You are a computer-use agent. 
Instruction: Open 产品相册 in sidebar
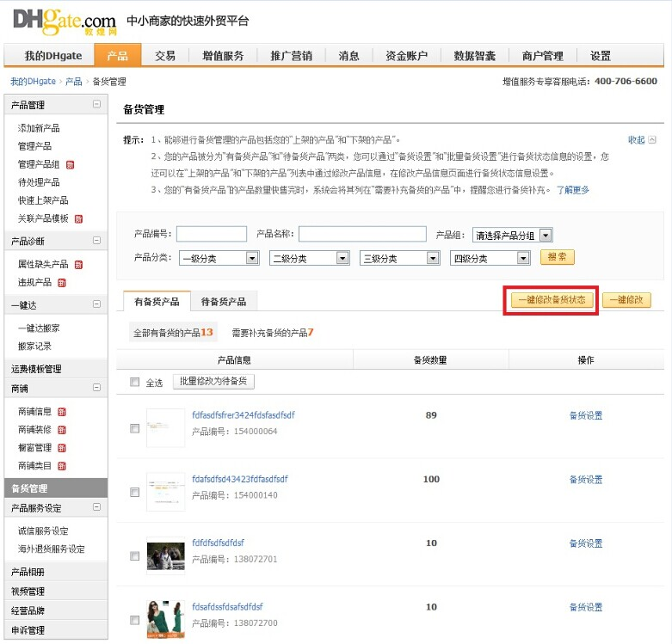tap(28, 572)
